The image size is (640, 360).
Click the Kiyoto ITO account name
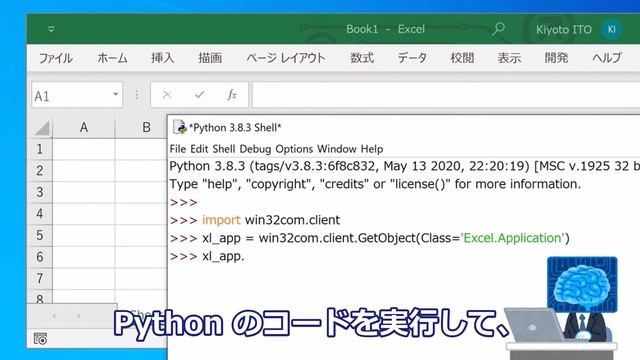click(x=563, y=29)
